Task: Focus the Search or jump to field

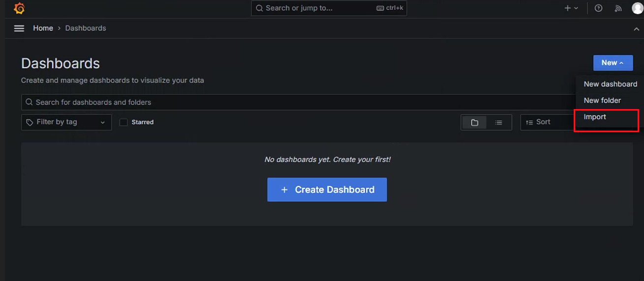Action: click(x=329, y=8)
